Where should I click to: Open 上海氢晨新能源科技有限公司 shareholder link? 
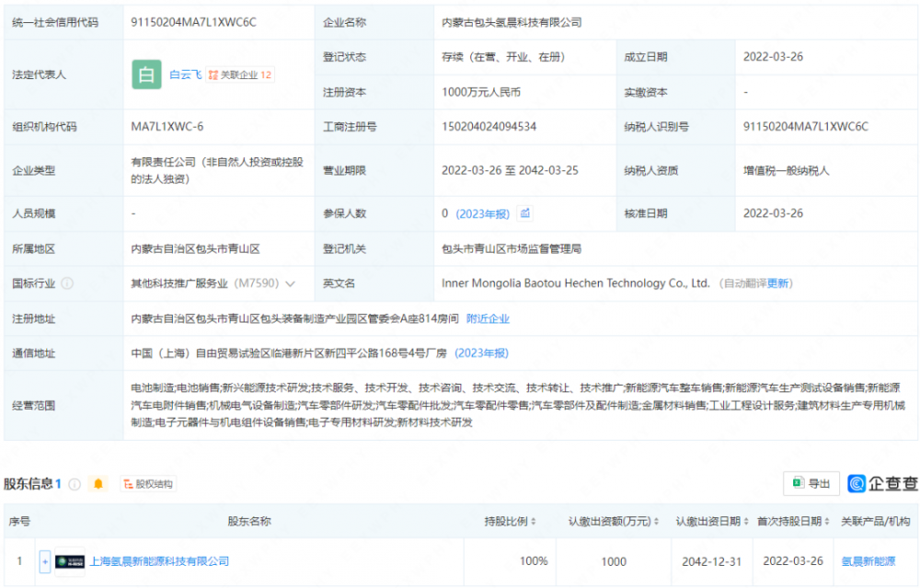click(x=159, y=561)
